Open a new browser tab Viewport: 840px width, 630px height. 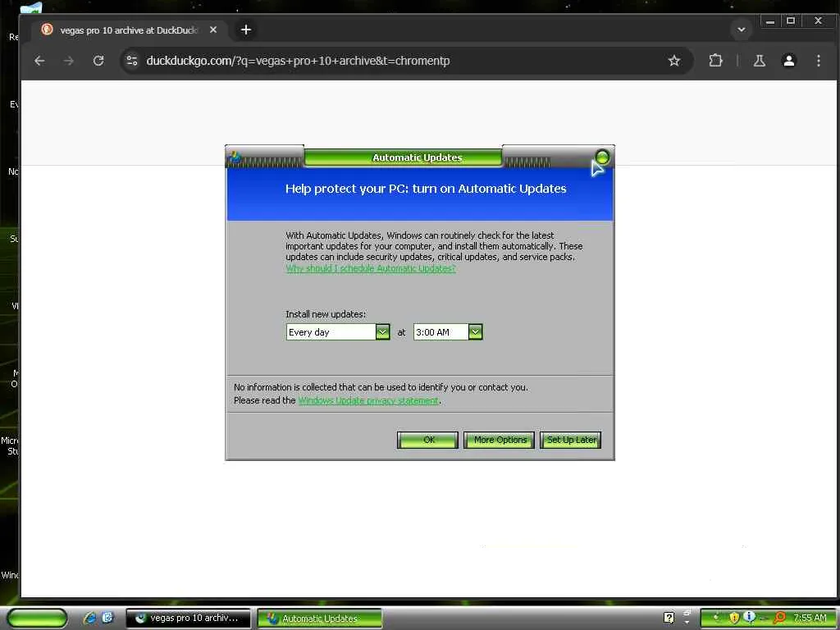pos(246,30)
